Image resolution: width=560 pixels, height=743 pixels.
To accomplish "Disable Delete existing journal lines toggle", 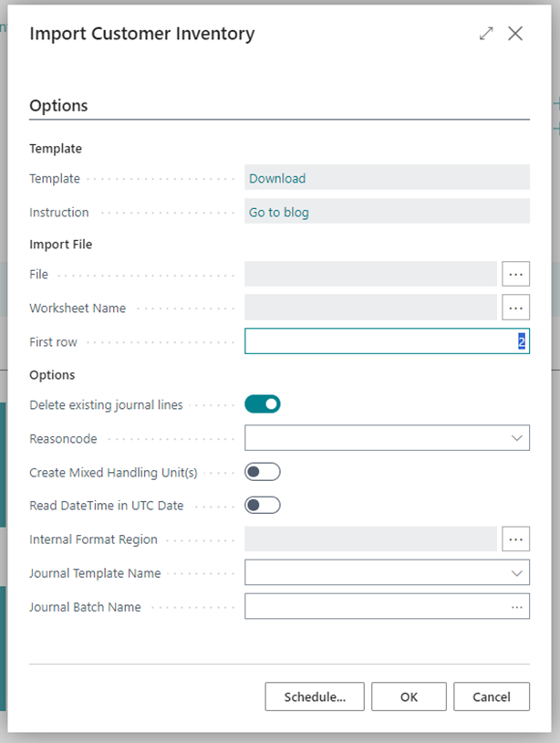I will point(263,404).
